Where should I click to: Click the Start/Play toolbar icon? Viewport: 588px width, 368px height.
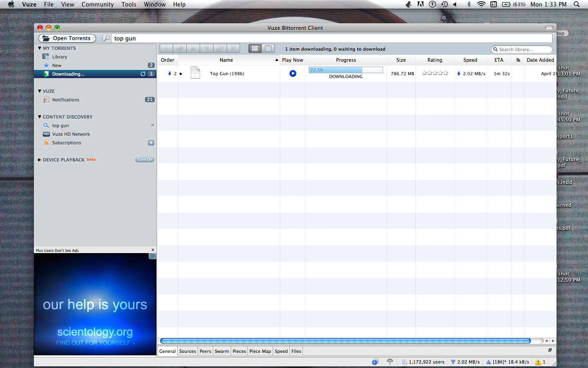(x=166, y=49)
